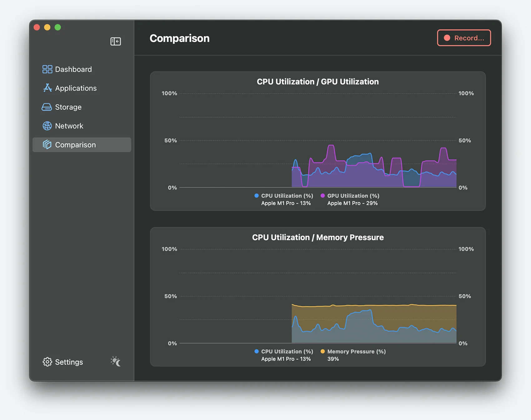Click the blue CPU legend dot in top chart

point(256,196)
